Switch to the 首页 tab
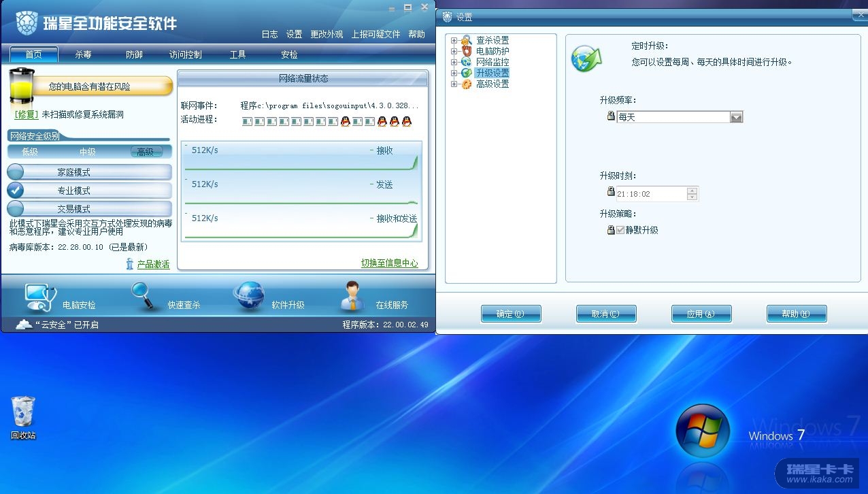868x494 pixels. pyautogui.click(x=33, y=54)
